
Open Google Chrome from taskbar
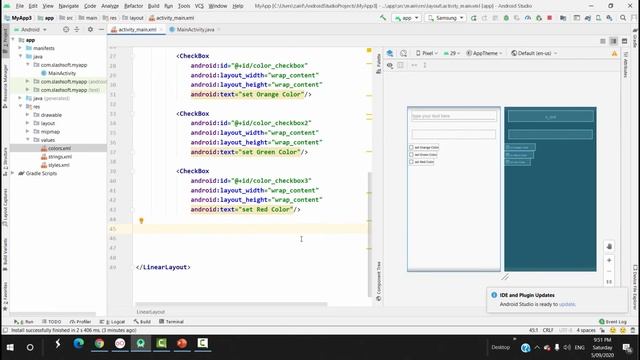pyautogui.click(x=99, y=344)
